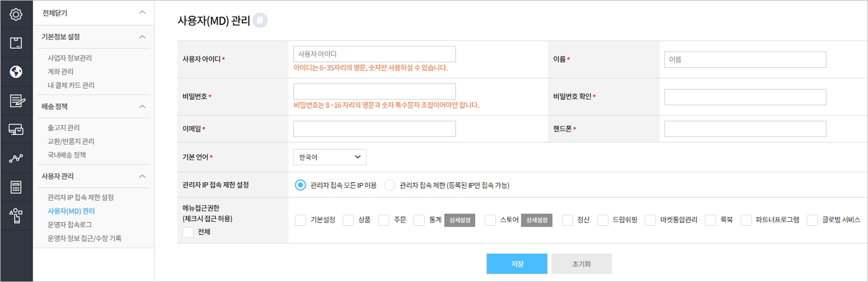This screenshot has width=868, height=282.
Task: Select 관리자 접속 모든 IP 허용 radio button
Action: 300,185
